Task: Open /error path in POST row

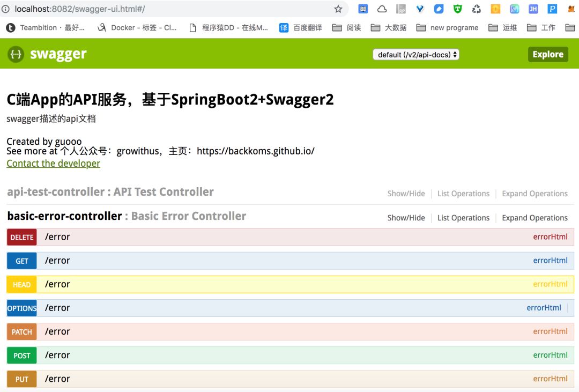Action: click(57, 355)
